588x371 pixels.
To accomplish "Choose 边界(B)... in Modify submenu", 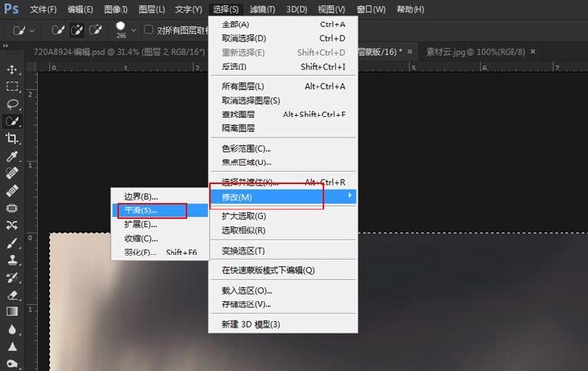I will (x=160, y=197).
